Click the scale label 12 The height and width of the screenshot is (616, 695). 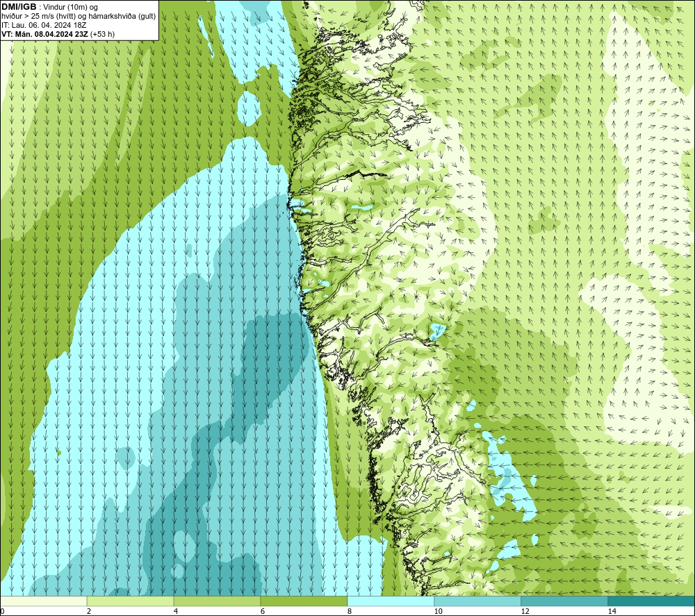pyautogui.click(x=525, y=612)
